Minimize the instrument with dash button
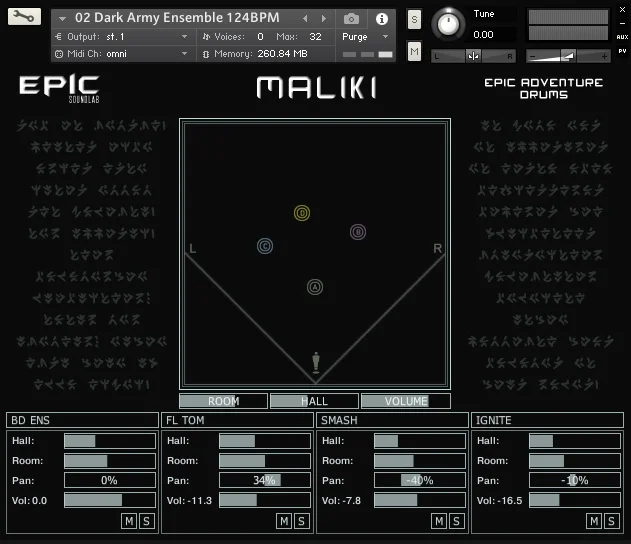The height and width of the screenshot is (544, 631). (622, 23)
